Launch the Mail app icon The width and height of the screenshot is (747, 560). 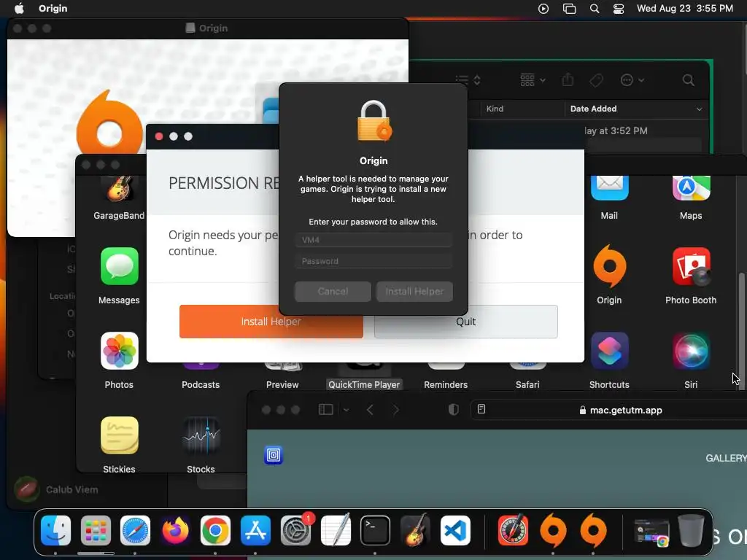coord(609,187)
